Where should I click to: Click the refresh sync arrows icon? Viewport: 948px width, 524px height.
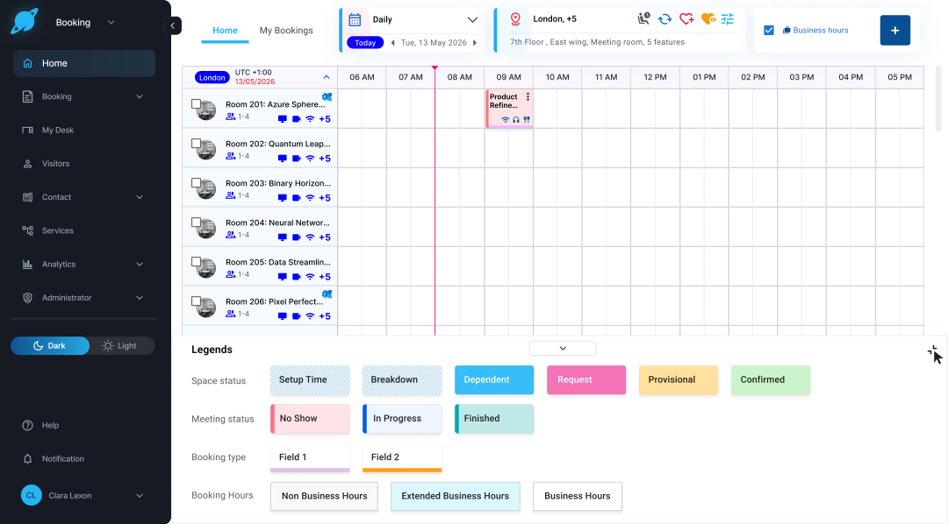tap(664, 19)
